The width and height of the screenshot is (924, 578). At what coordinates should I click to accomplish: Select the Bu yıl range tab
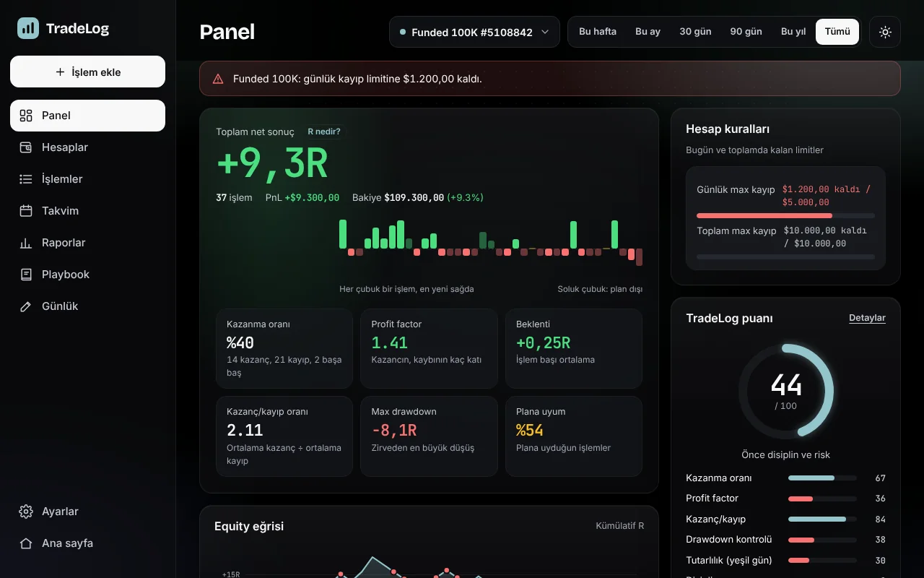coord(793,32)
